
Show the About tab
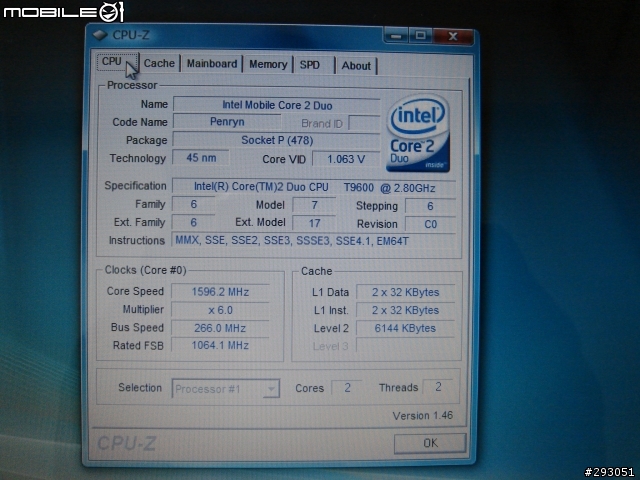(356, 66)
